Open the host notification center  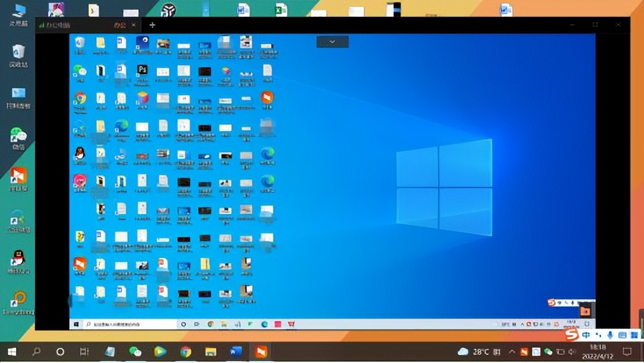pyautogui.click(x=627, y=351)
